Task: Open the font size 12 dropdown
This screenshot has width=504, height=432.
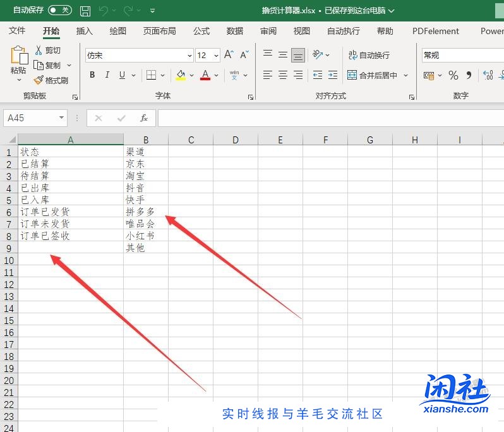Action: click(x=217, y=56)
